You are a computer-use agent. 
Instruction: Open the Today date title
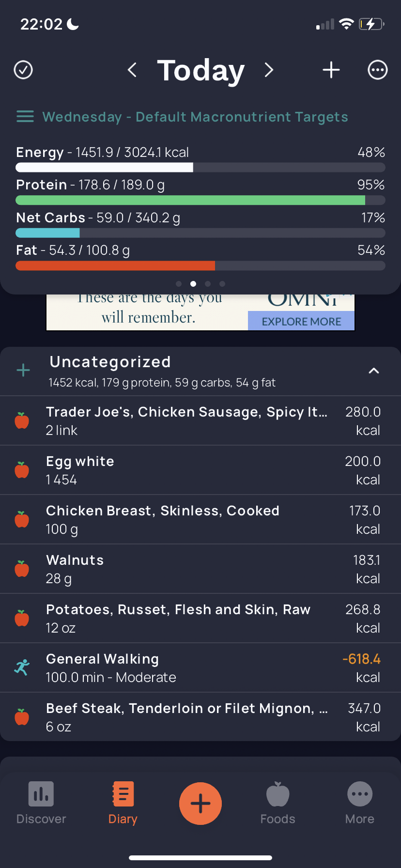pyautogui.click(x=201, y=70)
